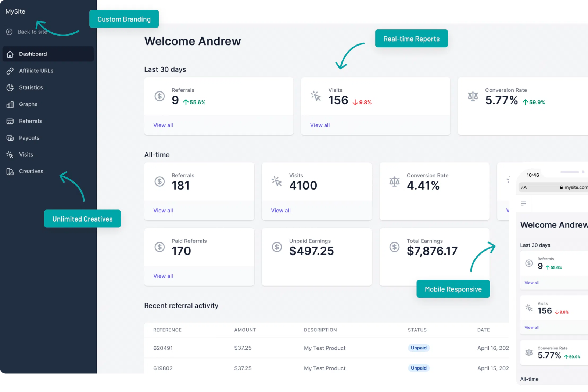Click reference number 620491

click(163, 348)
